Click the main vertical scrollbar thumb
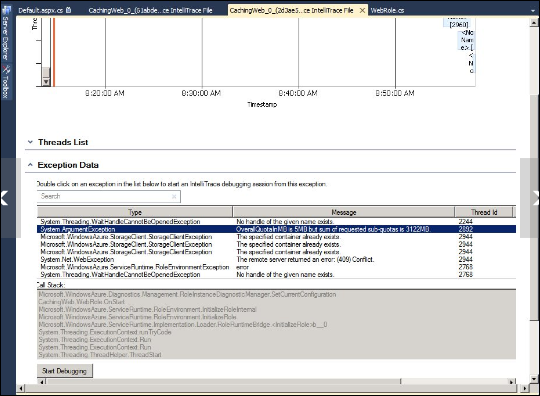The image size is (540, 396). (534, 207)
